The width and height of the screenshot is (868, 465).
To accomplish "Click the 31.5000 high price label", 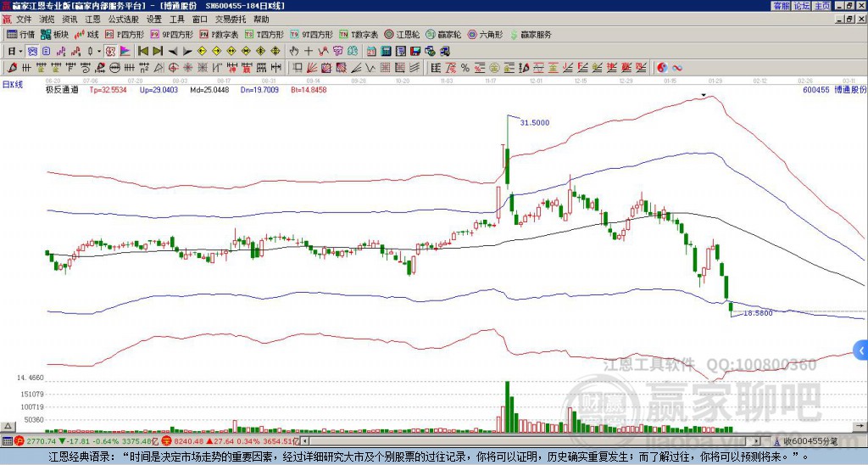I will pyautogui.click(x=535, y=122).
